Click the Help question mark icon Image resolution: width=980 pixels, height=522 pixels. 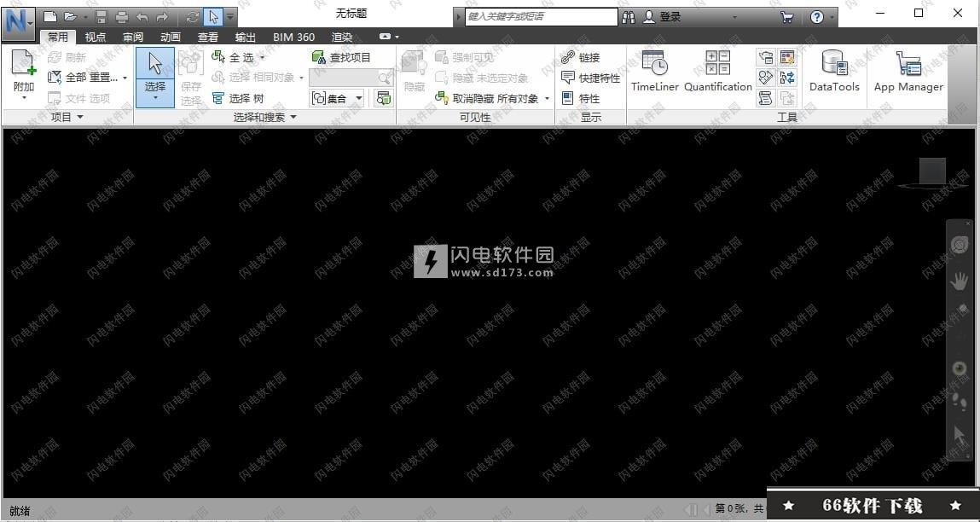pos(817,18)
